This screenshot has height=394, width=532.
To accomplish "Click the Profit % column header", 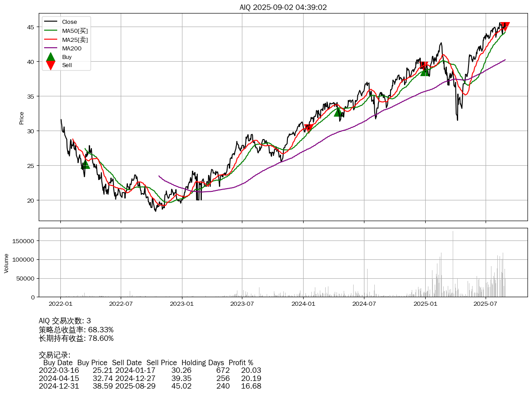I will click(241, 363).
